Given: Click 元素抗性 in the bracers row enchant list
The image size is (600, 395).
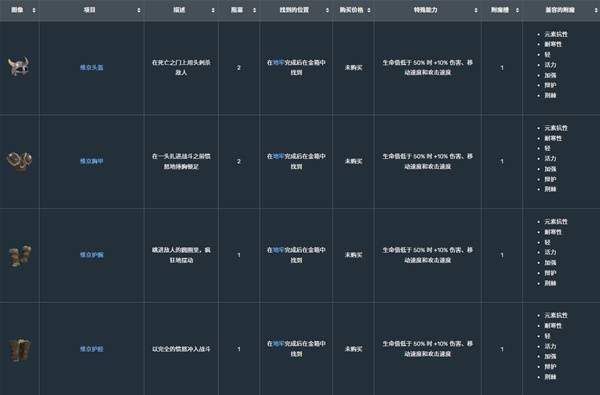Looking at the screenshot, I should pos(556,222).
